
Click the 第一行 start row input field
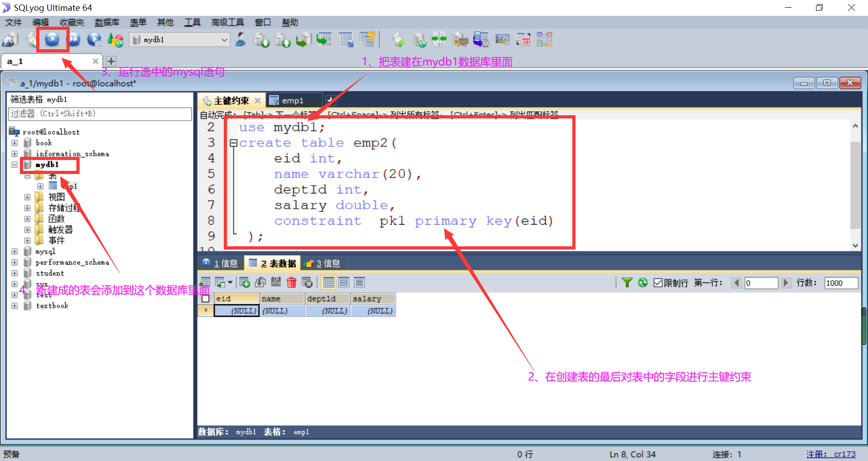(x=761, y=283)
